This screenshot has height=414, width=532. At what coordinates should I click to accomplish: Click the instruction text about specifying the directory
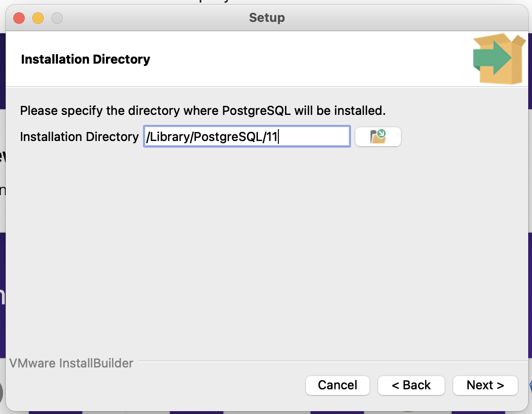pos(202,110)
